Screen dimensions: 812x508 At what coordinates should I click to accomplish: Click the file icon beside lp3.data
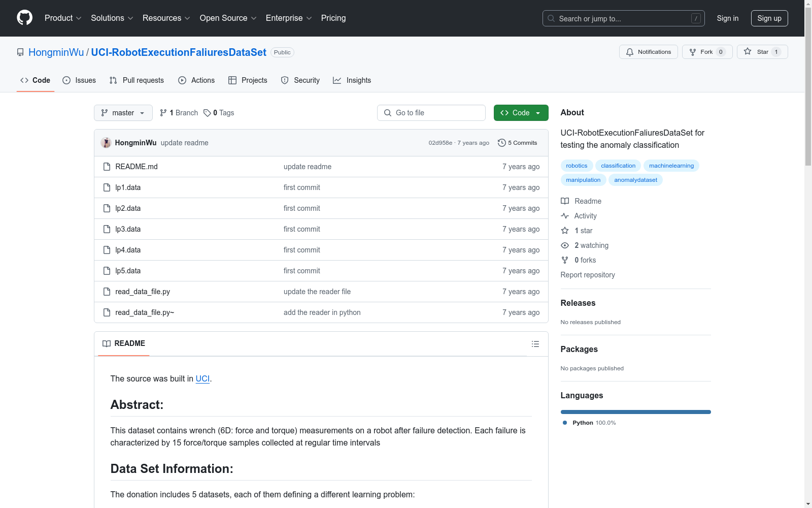(107, 229)
